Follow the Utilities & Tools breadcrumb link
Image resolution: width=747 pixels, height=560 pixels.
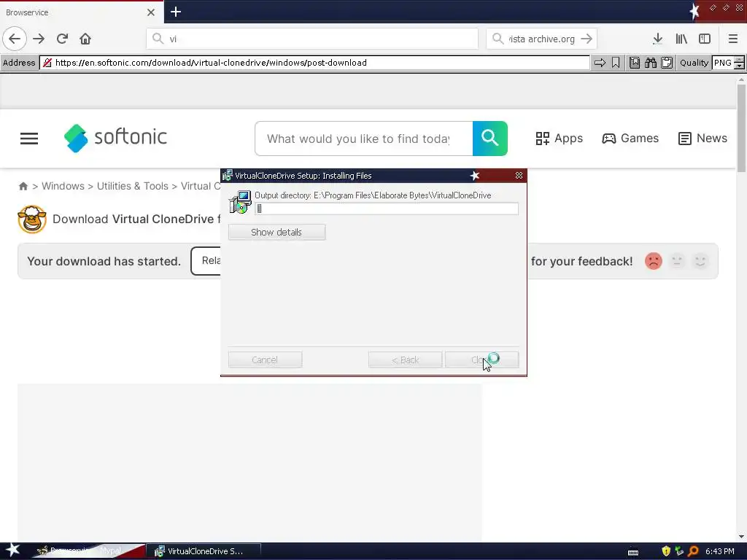coord(133,186)
